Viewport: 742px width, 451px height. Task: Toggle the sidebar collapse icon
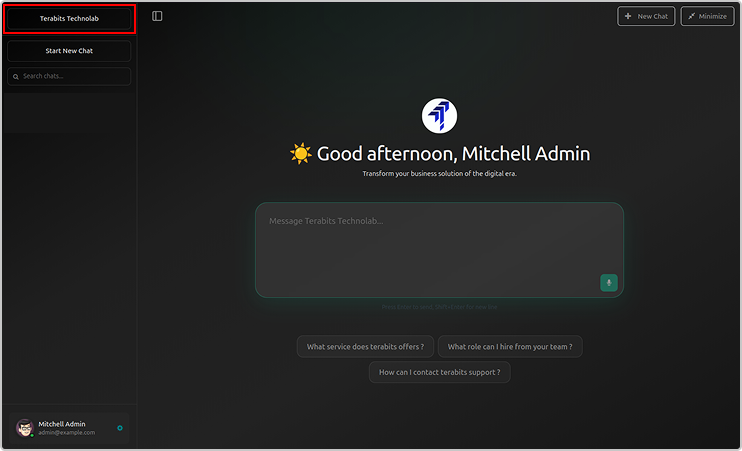158,16
